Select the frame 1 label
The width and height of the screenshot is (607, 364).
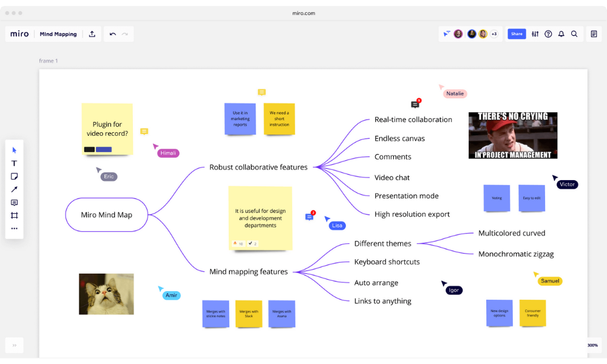click(49, 61)
